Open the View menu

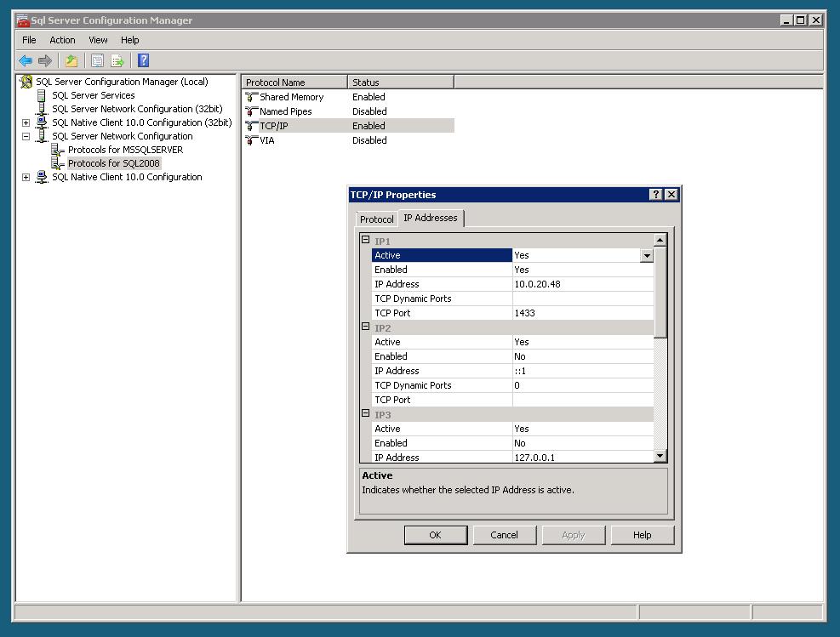pyautogui.click(x=98, y=40)
